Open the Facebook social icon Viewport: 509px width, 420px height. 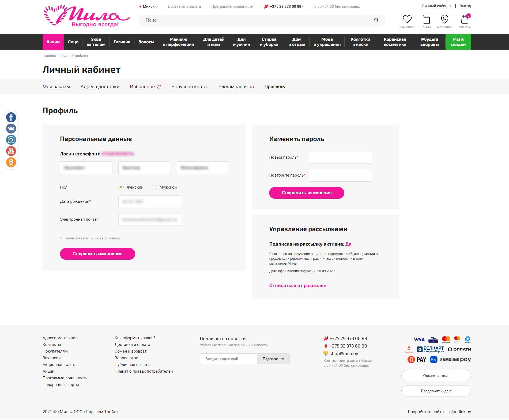click(11, 117)
